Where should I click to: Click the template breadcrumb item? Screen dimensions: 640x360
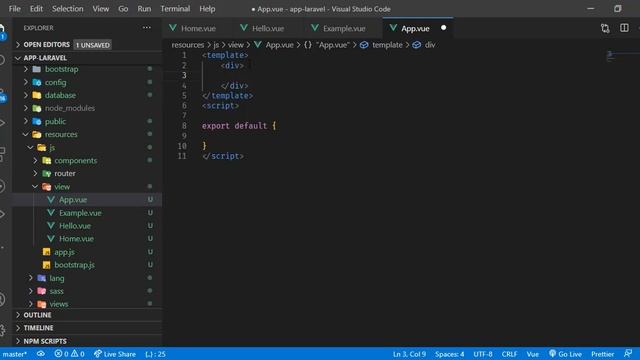(x=387, y=45)
